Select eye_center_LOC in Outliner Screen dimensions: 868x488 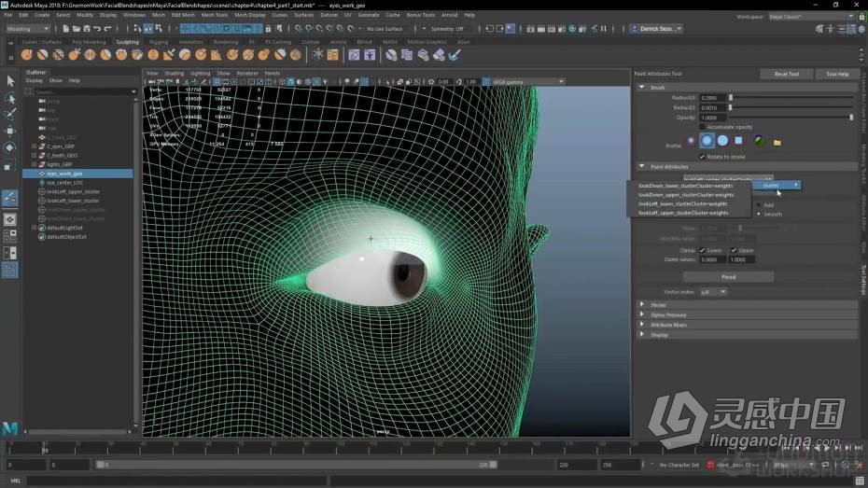[x=64, y=183]
